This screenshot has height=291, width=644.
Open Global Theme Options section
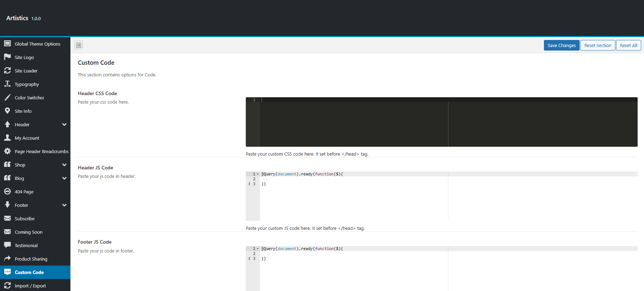35,44
